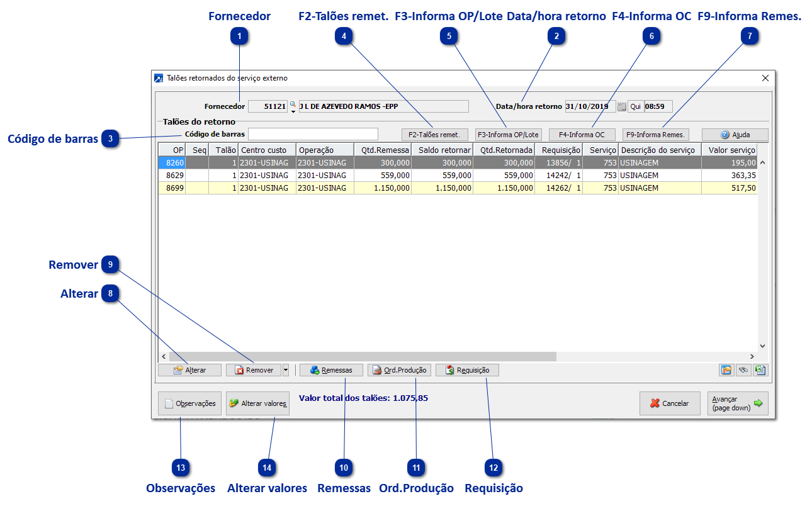
Task: Open the small arrow under the supplier search icon
Action: (x=293, y=111)
